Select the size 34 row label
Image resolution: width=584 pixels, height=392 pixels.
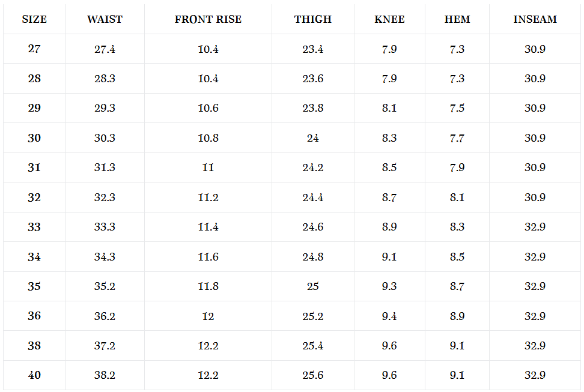[x=34, y=257]
